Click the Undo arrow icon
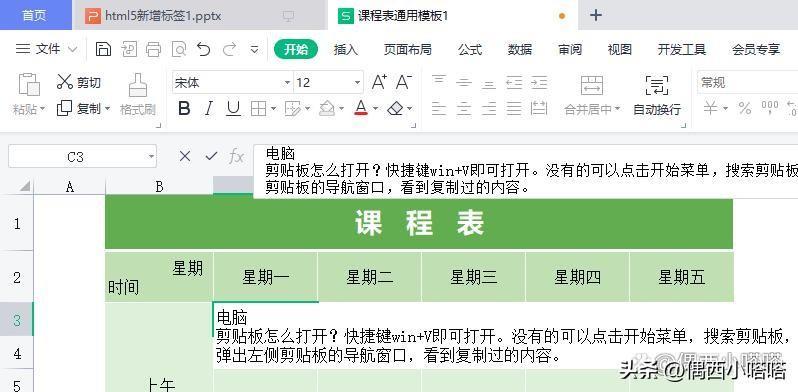Viewport: 798px width, 392px height. pyautogui.click(x=204, y=49)
